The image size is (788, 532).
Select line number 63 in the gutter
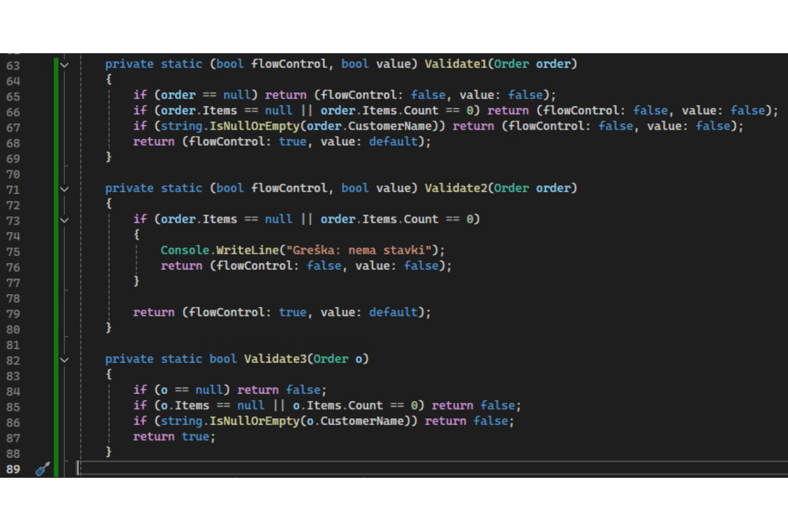click(13, 66)
